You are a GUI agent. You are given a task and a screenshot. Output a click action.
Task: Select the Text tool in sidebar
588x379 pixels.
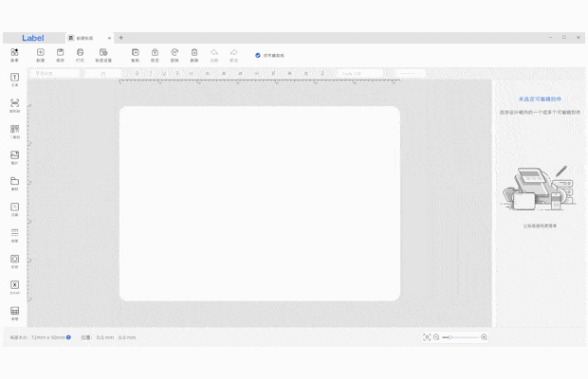click(x=14, y=79)
